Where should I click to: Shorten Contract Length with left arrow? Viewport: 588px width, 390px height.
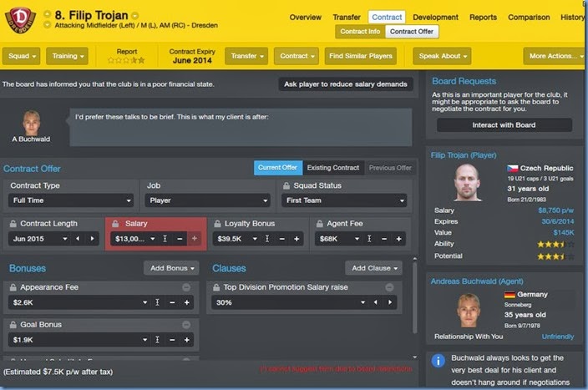78,239
